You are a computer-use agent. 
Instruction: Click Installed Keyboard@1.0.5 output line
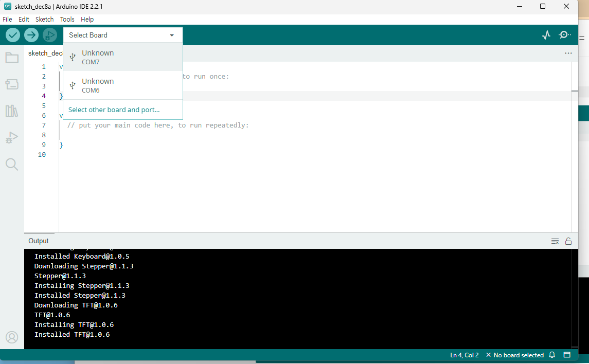(x=82, y=257)
